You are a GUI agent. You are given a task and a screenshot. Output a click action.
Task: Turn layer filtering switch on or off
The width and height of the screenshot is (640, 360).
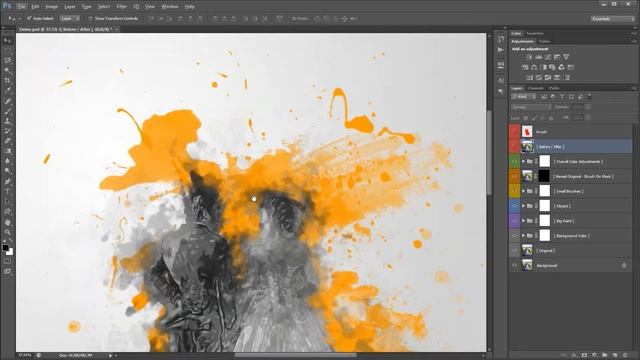(589, 97)
